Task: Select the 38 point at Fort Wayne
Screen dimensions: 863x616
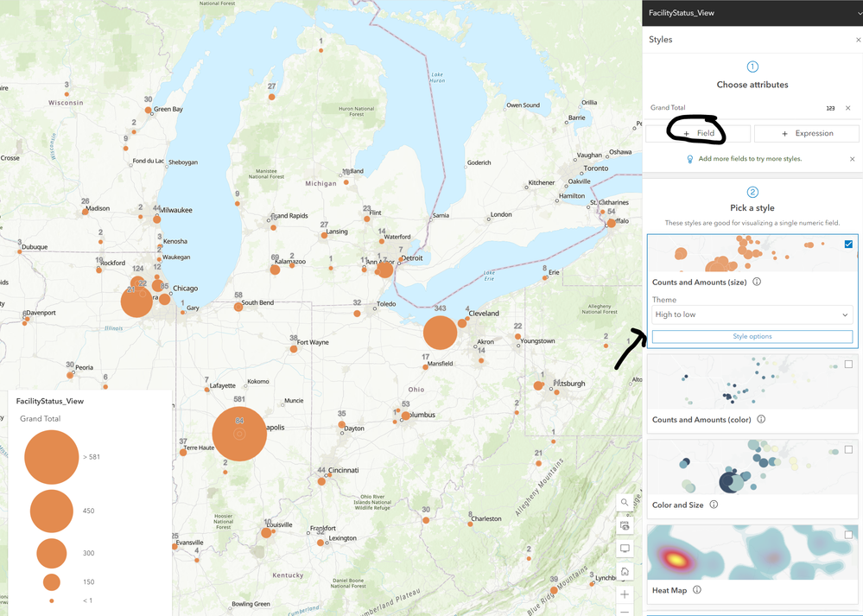Action: (x=294, y=348)
